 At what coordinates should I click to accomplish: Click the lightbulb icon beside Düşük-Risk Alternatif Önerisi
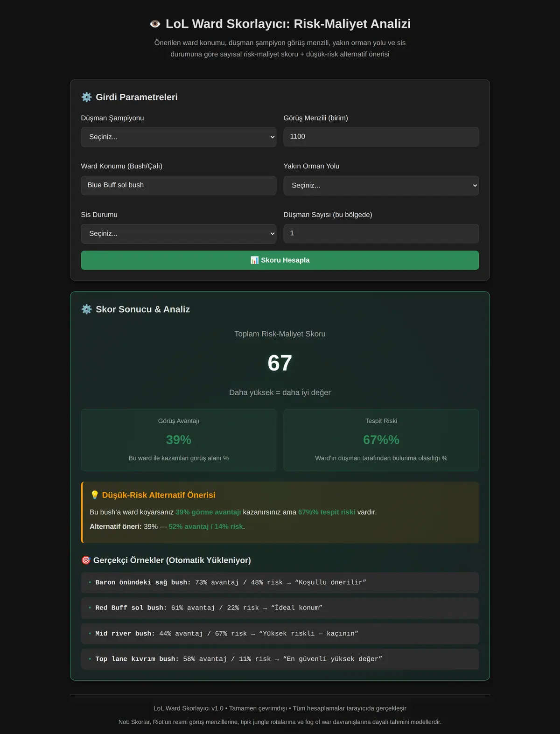tap(94, 495)
